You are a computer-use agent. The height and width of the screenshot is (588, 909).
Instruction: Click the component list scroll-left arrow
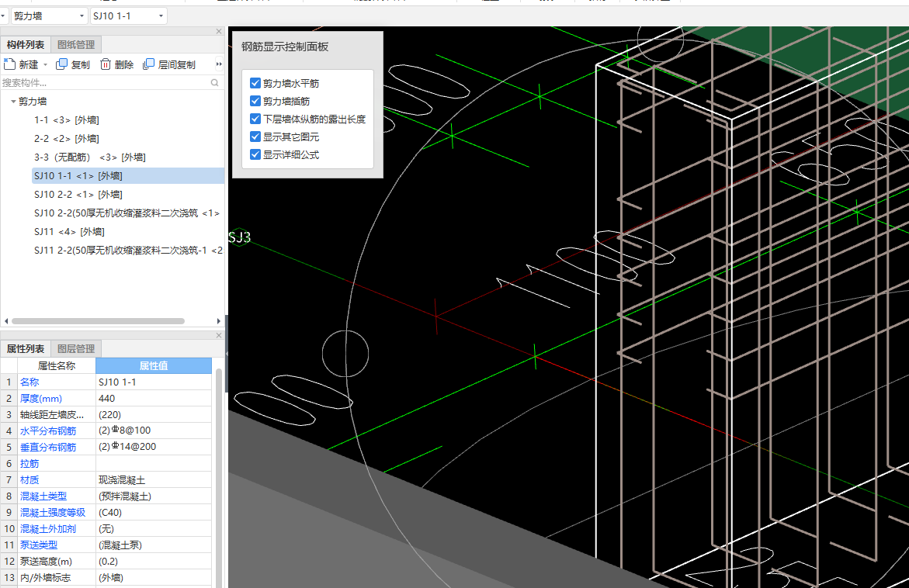[6, 321]
